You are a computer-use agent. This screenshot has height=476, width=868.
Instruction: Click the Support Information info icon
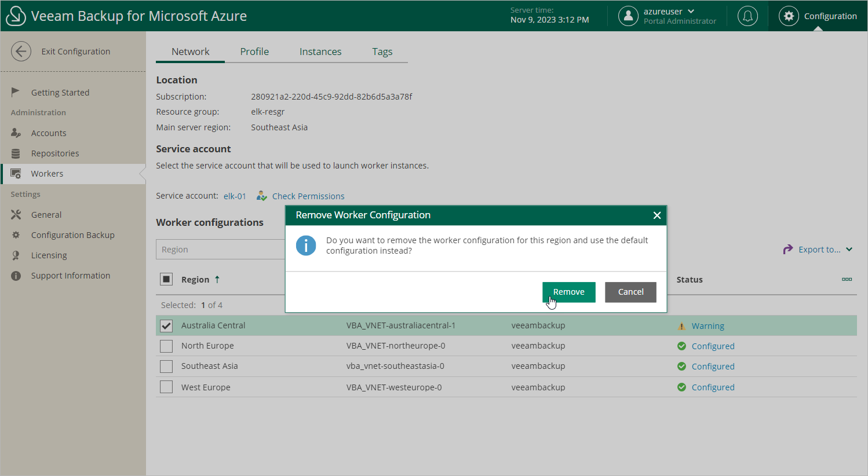pos(16,276)
